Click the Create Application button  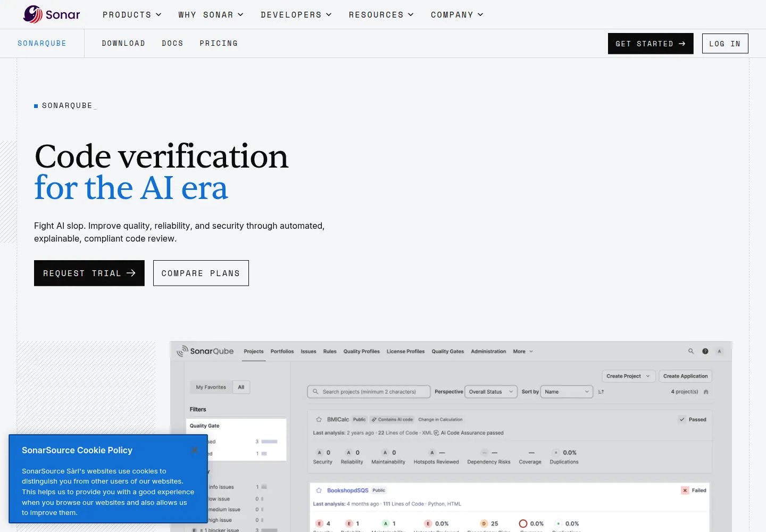pyautogui.click(x=685, y=376)
